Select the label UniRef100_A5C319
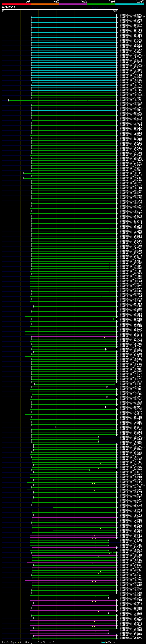 pyautogui.click(x=131, y=72)
